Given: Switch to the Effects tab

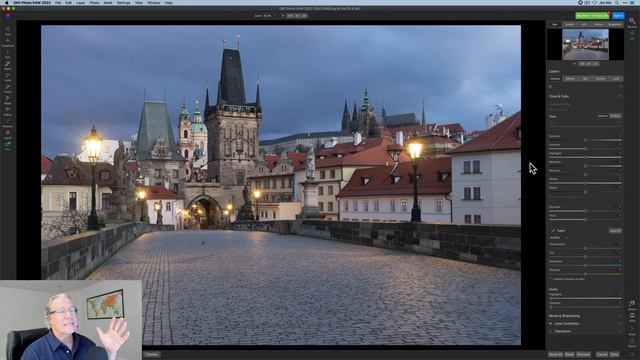Looking at the screenshot, I should [570, 78].
